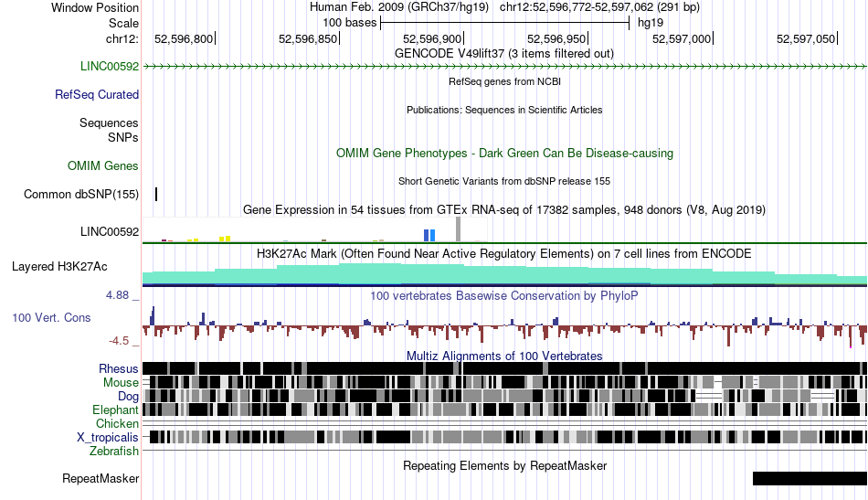
Task: Open the RefSeq Curated track label
Action: (97, 95)
